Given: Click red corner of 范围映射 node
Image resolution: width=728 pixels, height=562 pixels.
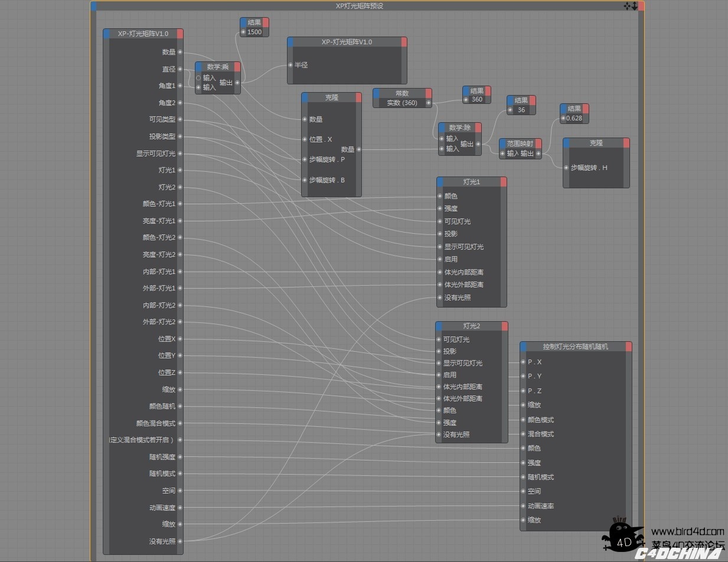Looking at the screenshot, I should [x=538, y=143].
